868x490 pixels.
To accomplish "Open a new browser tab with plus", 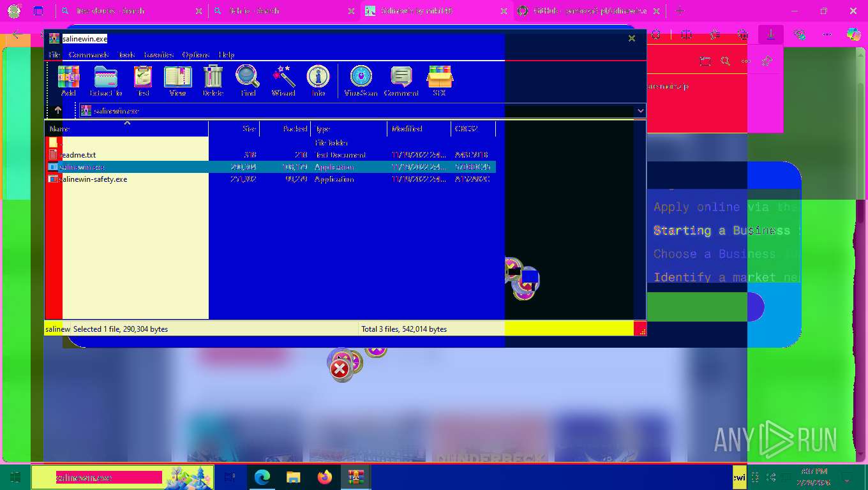I will pyautogui.click(x=680, y=11).
